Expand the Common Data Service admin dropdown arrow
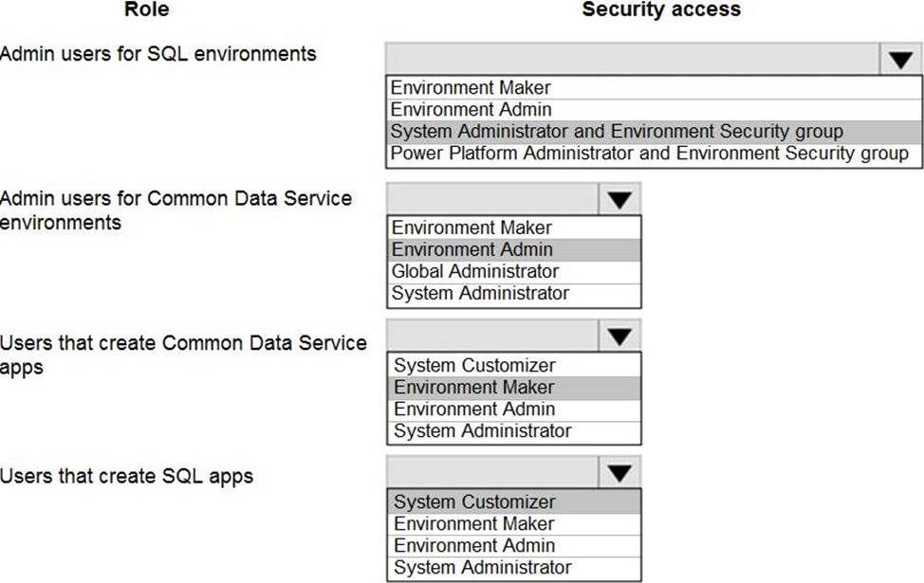924x583 pixels. pyautogui.click(x=619, y=200)
